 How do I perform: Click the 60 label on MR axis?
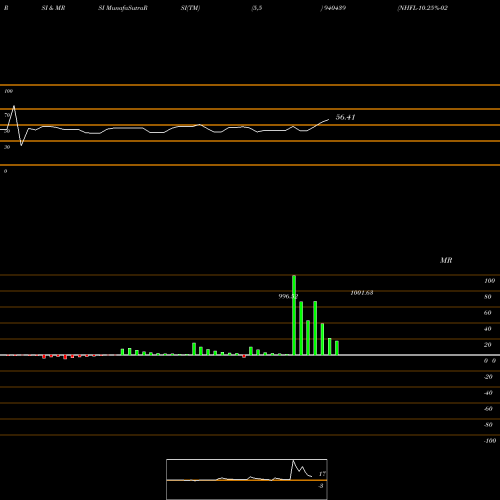488,313
